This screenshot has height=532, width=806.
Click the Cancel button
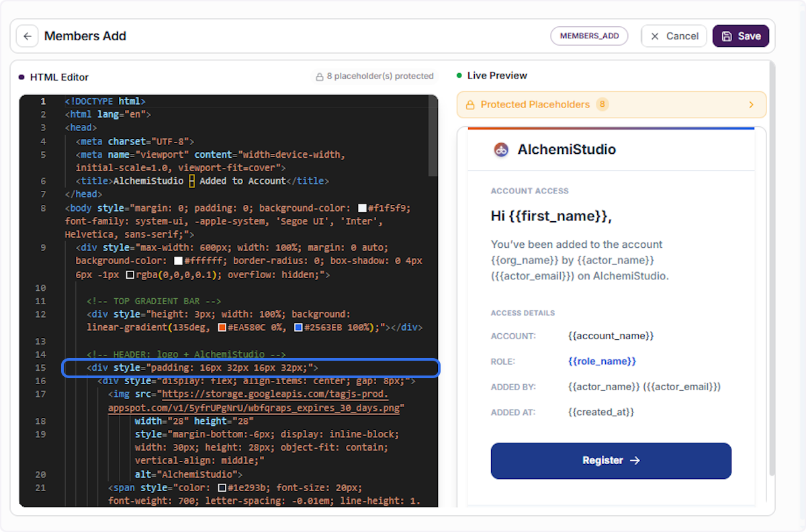click(x=674, y=36)
